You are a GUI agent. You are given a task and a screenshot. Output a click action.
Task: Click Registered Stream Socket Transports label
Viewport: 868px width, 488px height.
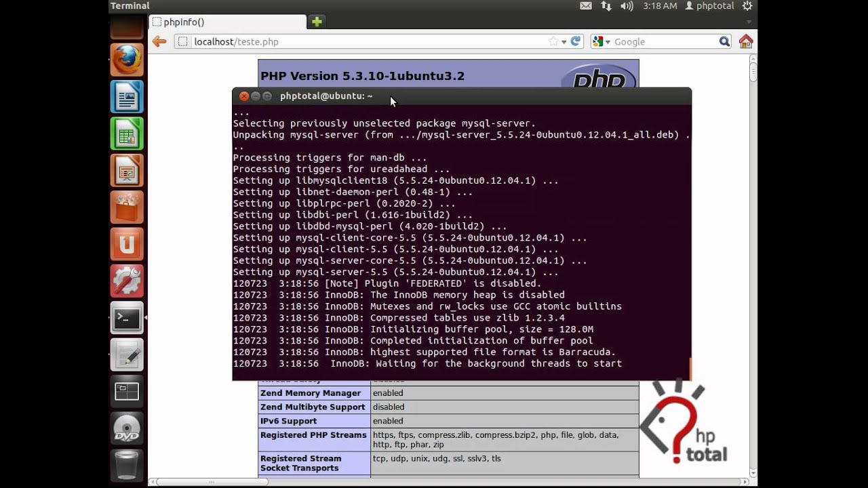[x=300, y=463]
